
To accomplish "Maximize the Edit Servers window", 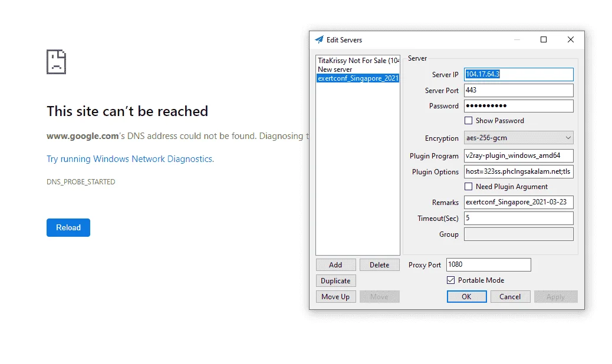I will [x=543, y=39].
